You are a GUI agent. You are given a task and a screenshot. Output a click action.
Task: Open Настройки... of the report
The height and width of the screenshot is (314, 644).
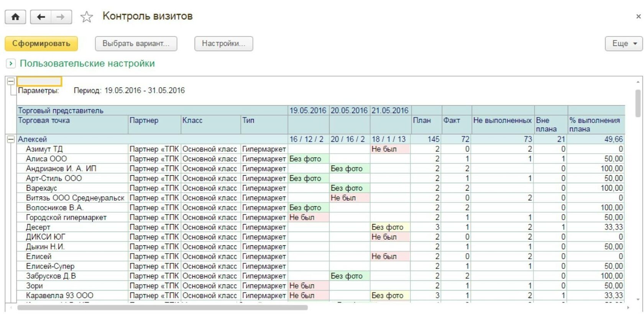point(223,43)
